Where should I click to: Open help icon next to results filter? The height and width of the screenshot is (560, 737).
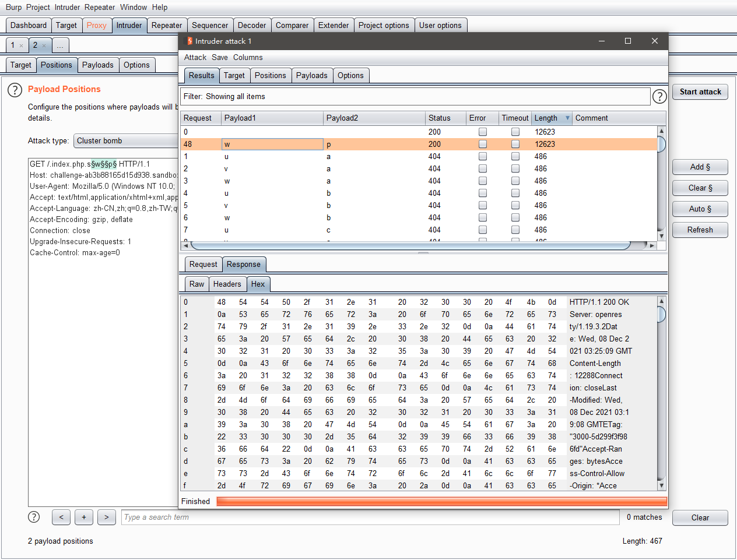pyautogui.click(x=659, y=97)
